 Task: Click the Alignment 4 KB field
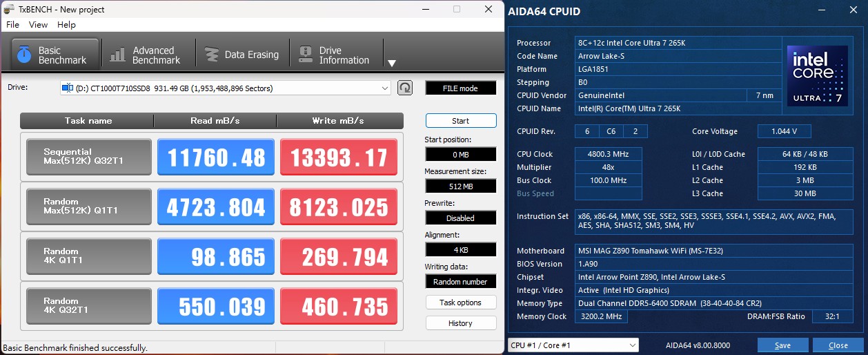tap(460, 249)
